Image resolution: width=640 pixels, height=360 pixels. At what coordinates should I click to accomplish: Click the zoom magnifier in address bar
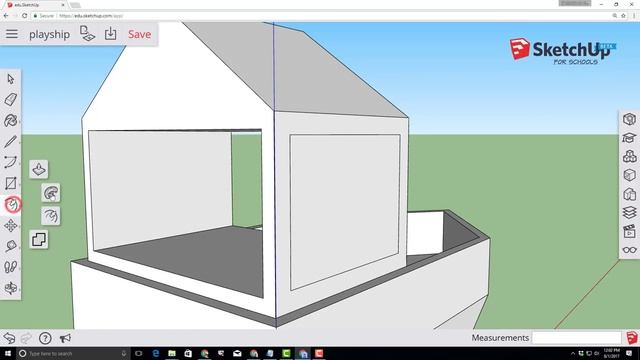[x=614, y=16]
